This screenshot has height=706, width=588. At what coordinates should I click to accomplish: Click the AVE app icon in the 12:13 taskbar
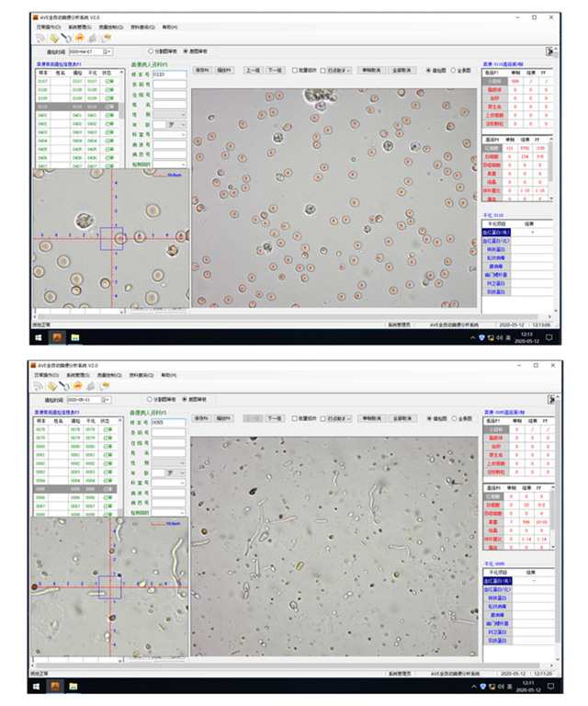click(57, 337)
